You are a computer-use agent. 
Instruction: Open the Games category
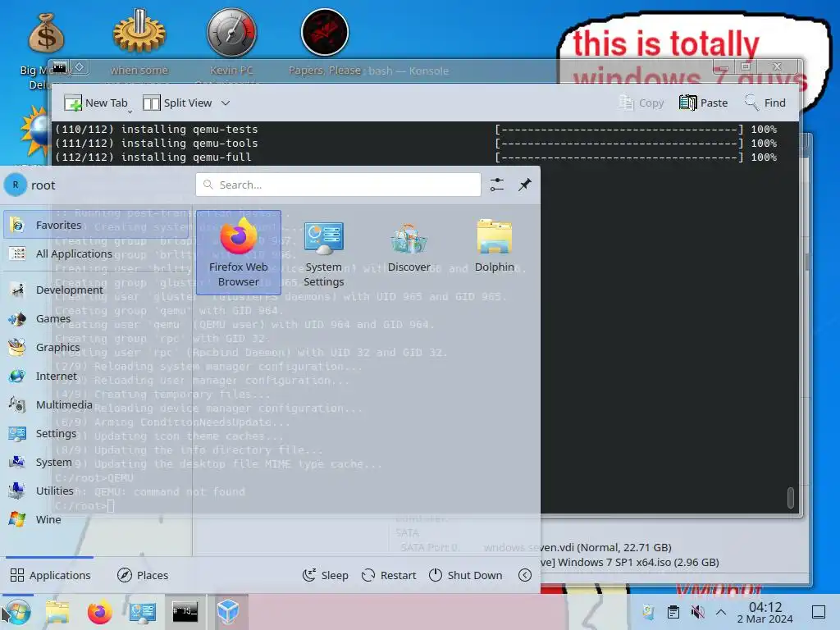point(96,318)
